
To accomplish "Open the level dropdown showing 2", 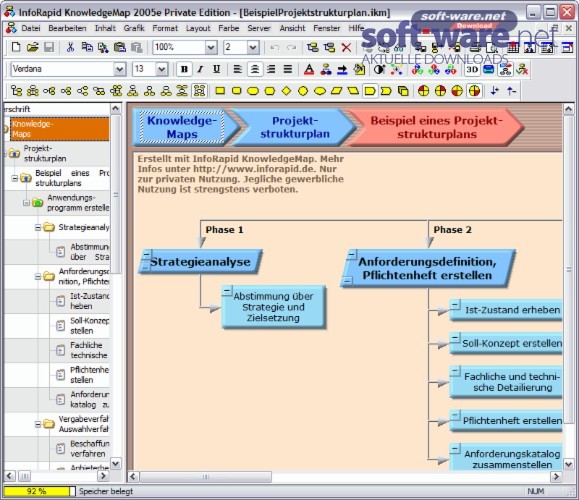I will click(x=253, y=47).
